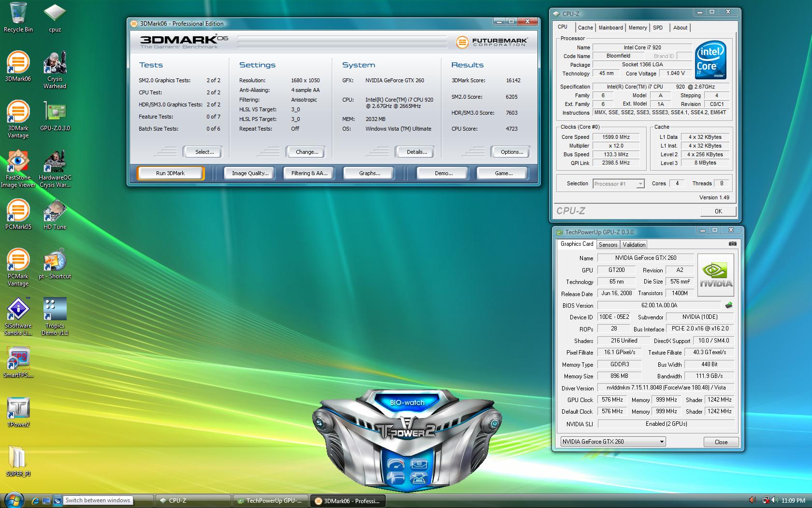Click the TPower2 email envelope icon
Screen dimensions: 812x508
point(419,464)
